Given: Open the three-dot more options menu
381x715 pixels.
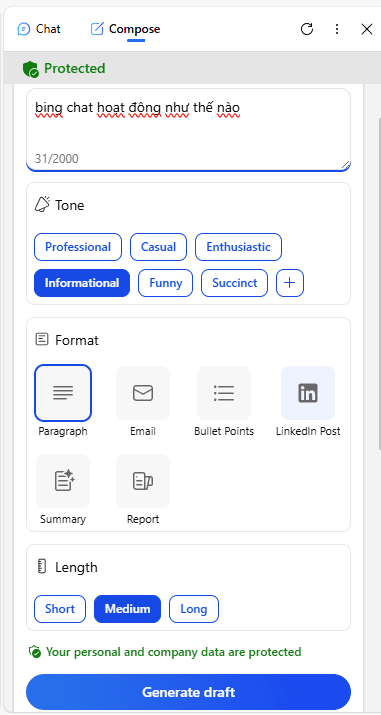Looking at the screenshot, I should click(337, 29).
